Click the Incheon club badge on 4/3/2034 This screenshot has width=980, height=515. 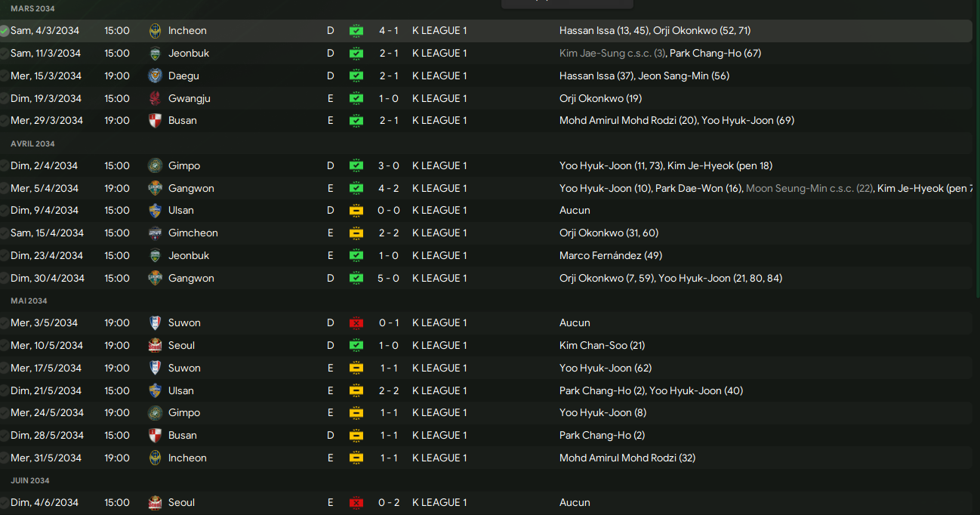click(x=155, y=31)
